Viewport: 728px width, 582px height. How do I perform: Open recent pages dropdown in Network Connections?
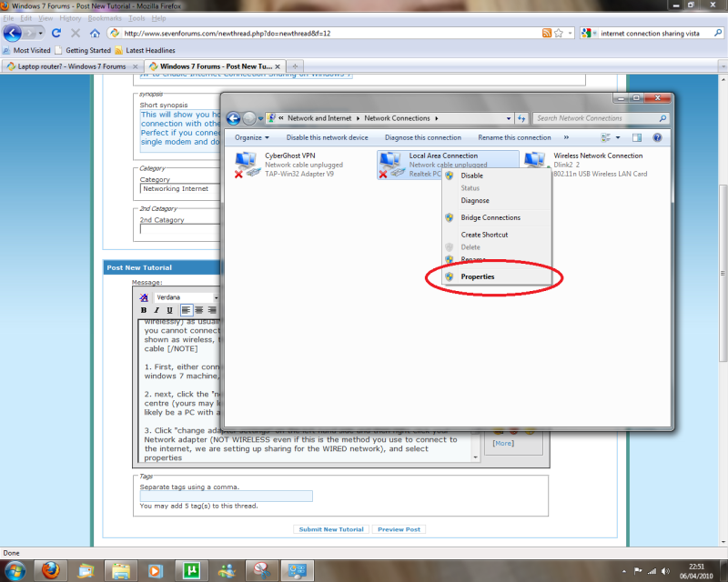click(260, 119)
